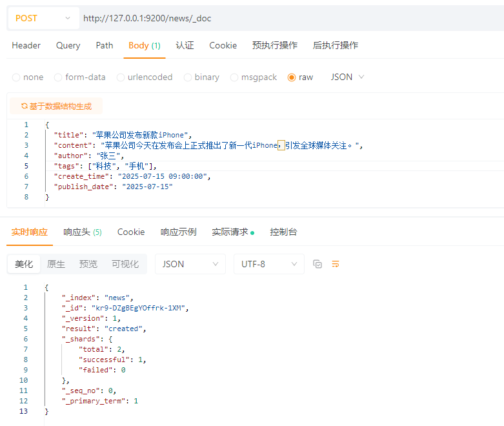Toggle word wrap icon in response toolbar

click(x=336, y=264)
